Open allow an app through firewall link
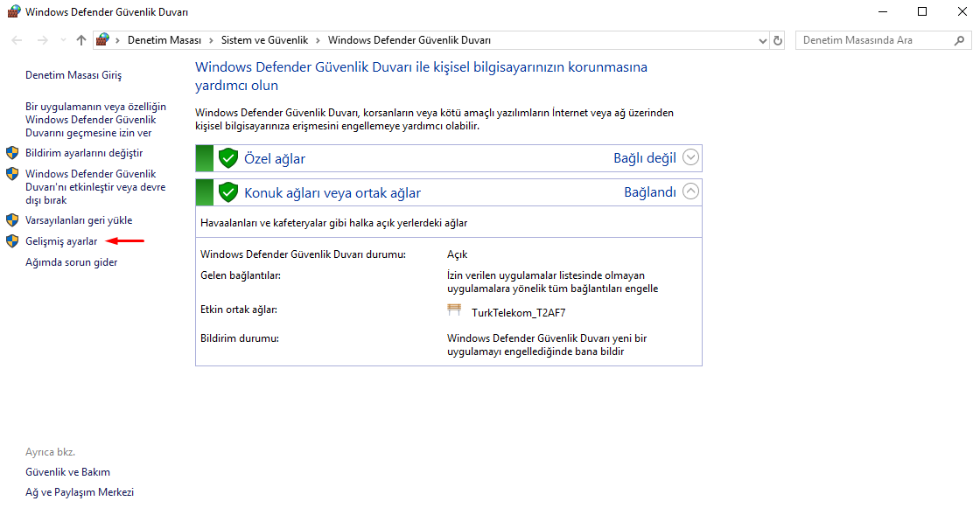 (95, 120)
